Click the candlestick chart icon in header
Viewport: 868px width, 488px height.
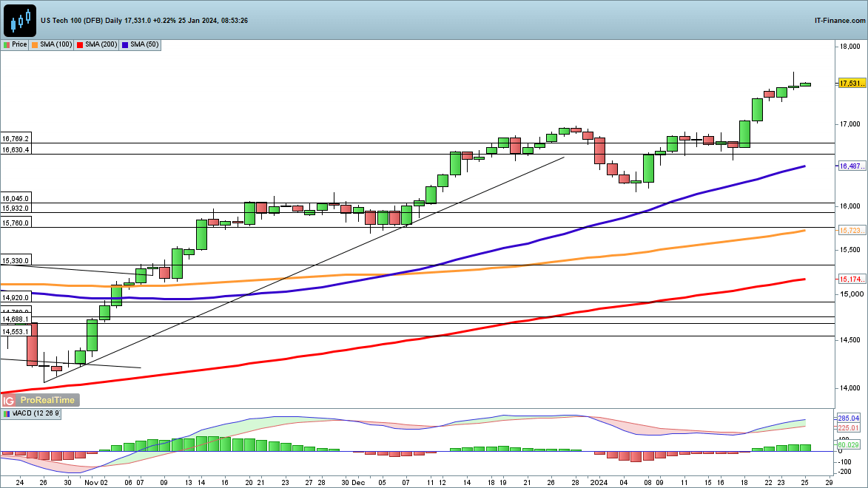pos(19,20)
